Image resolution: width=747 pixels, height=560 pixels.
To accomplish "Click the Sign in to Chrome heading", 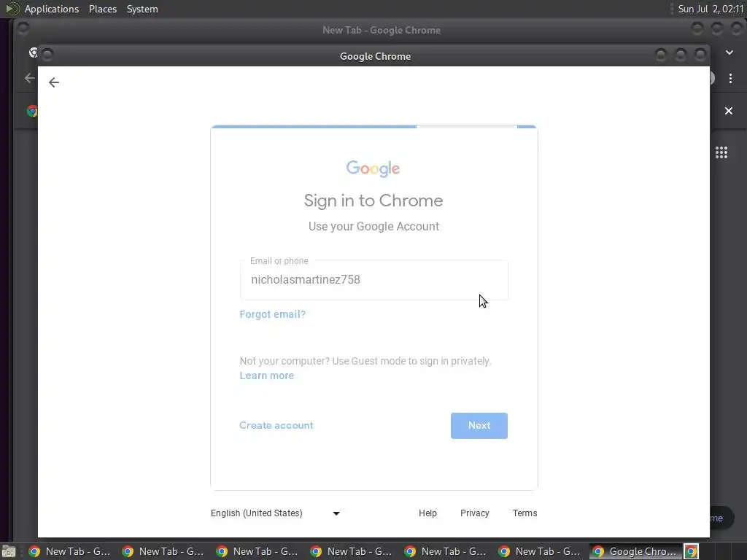I will click(373, 201).
